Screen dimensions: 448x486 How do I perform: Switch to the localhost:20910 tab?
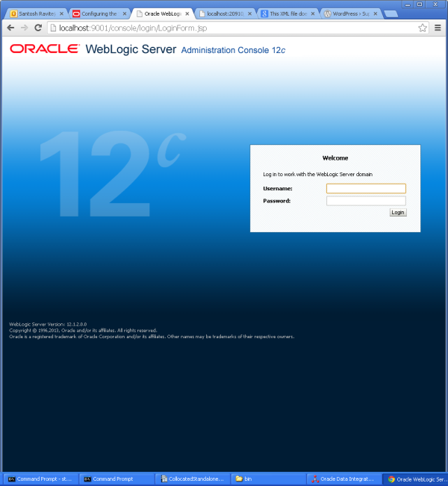[224, 13]
